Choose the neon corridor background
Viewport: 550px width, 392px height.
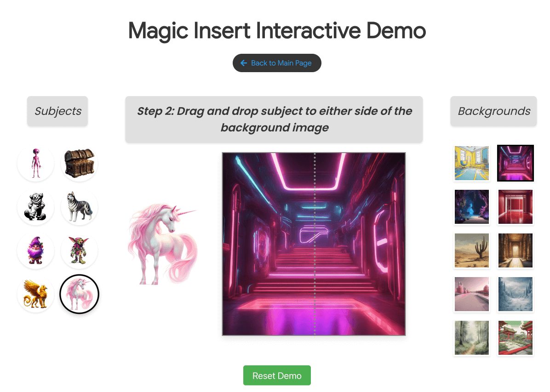pyautogui.click(x=515, y=163)
